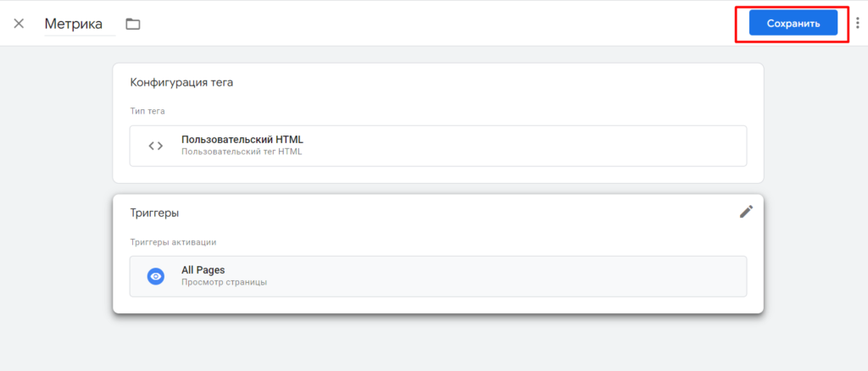Click the code brackets icon of the HTML tag

coord(155,146)
